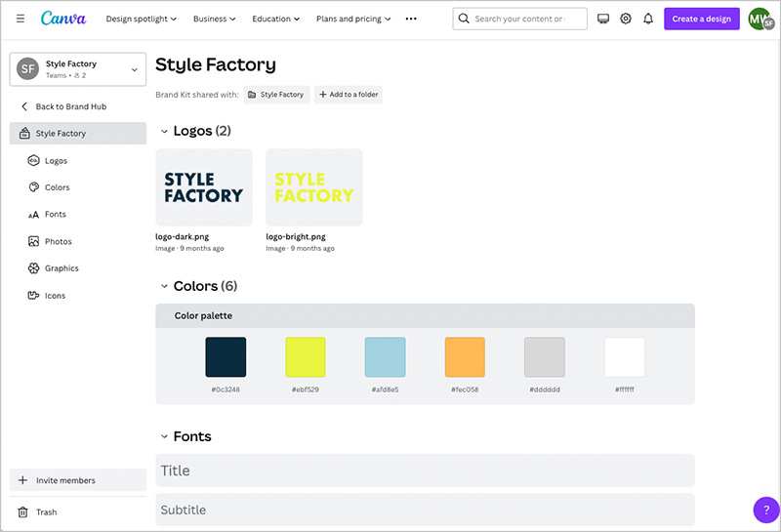Click the search magnifier icon
The width and height of the screenshot is (781, 532).
(464, 19)
